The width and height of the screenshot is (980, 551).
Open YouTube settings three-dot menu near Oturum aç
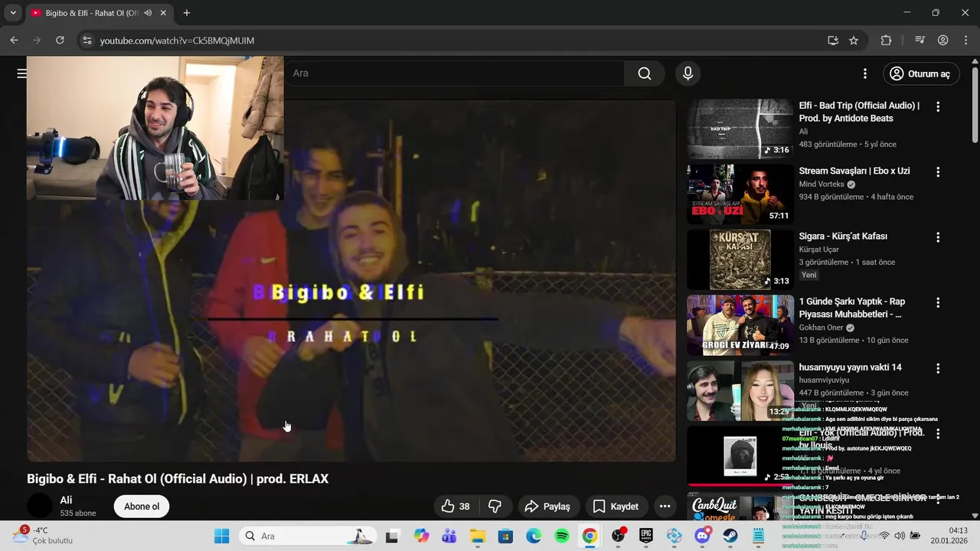click(x=865, y=73)
